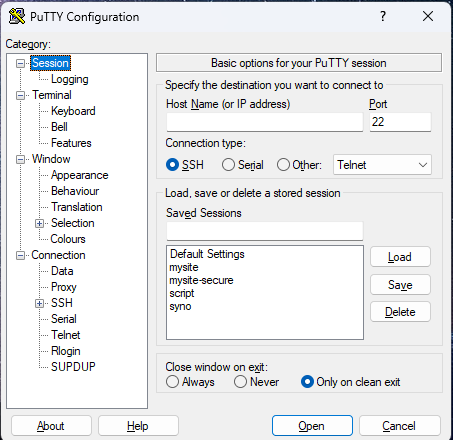Viewport: 453px width, 440px height.
Task: Open the SSH category in the tree
Action: pos(62,303)
